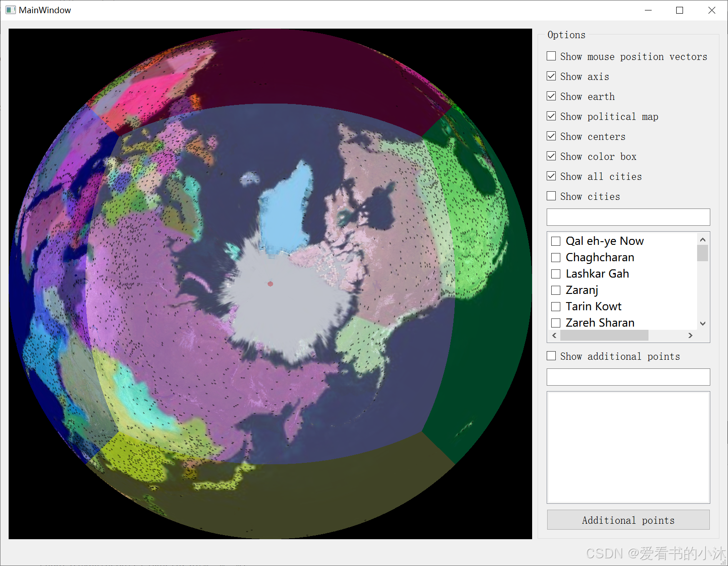728x566 pixels.
Task: Select the Zaranj list item
Action: pos(555,290)
